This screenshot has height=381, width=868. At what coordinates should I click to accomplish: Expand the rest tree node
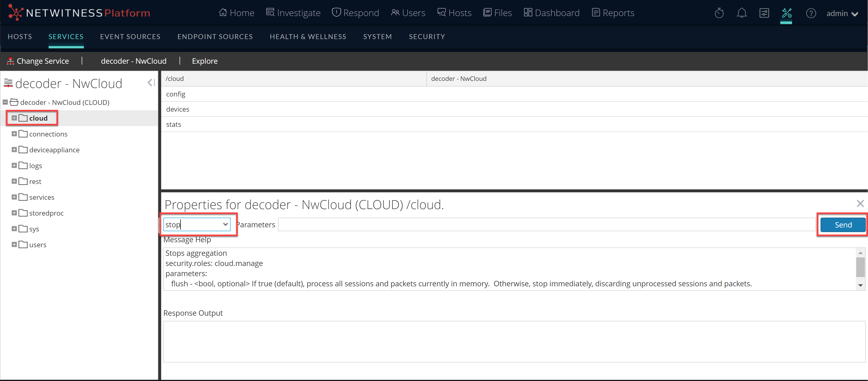coord(14,181)
